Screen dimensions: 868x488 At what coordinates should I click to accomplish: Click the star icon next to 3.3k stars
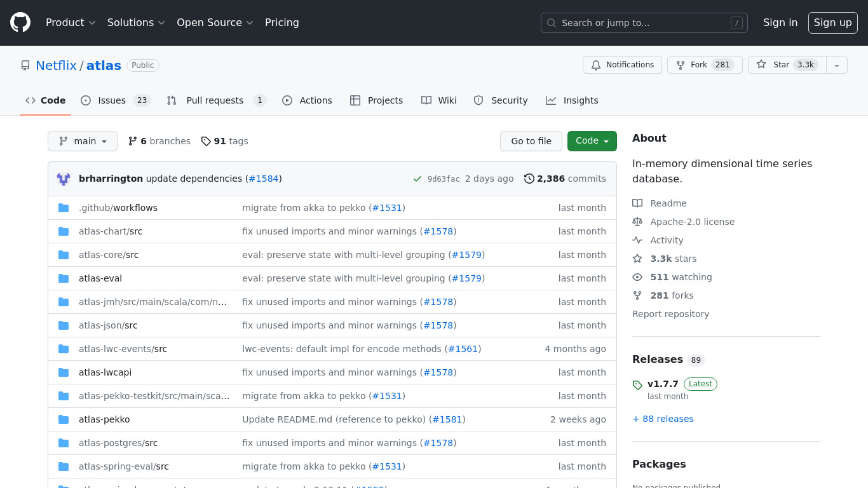637,259
